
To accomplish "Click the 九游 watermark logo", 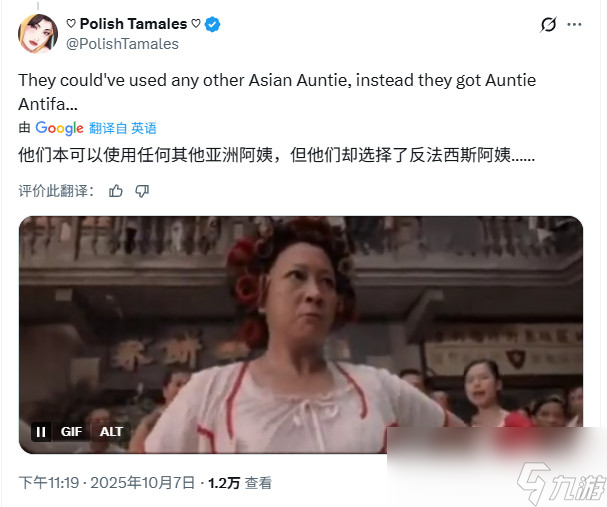I will pos(561,484).
